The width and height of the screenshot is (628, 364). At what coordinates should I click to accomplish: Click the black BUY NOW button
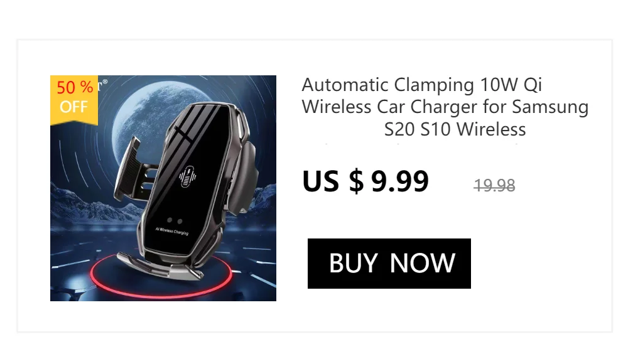coord(389,264)
